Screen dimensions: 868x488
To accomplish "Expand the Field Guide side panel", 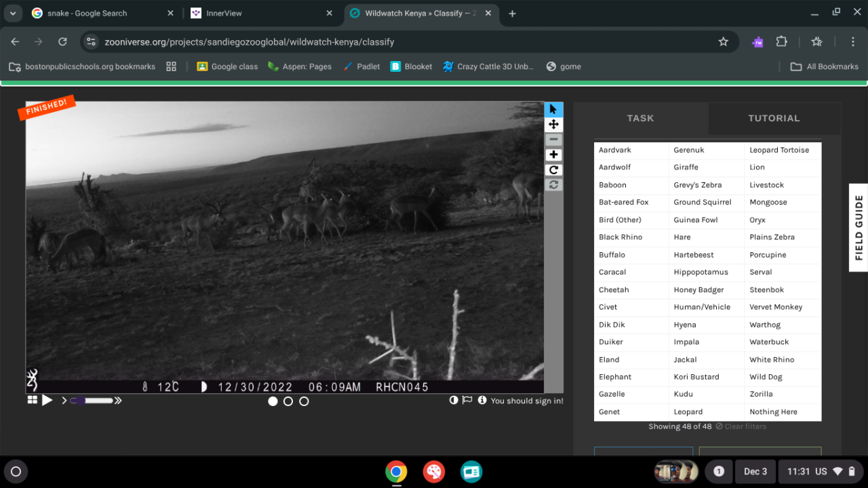I will click(x=859, y=228).
